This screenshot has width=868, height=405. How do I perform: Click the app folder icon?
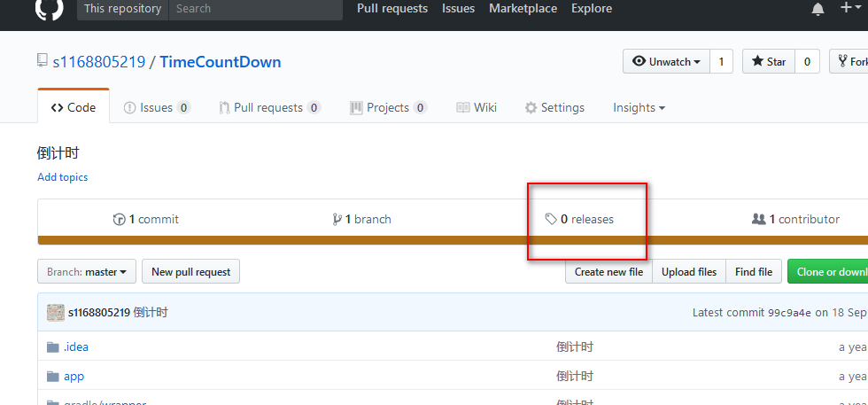pos(52,377)
